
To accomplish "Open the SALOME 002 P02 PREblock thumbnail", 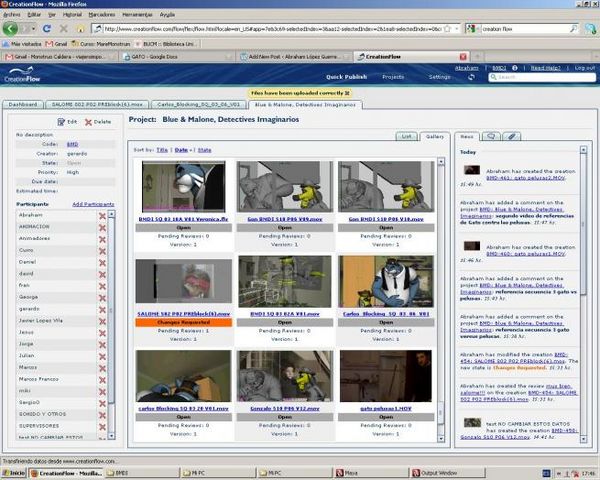I will coord(184,281).
